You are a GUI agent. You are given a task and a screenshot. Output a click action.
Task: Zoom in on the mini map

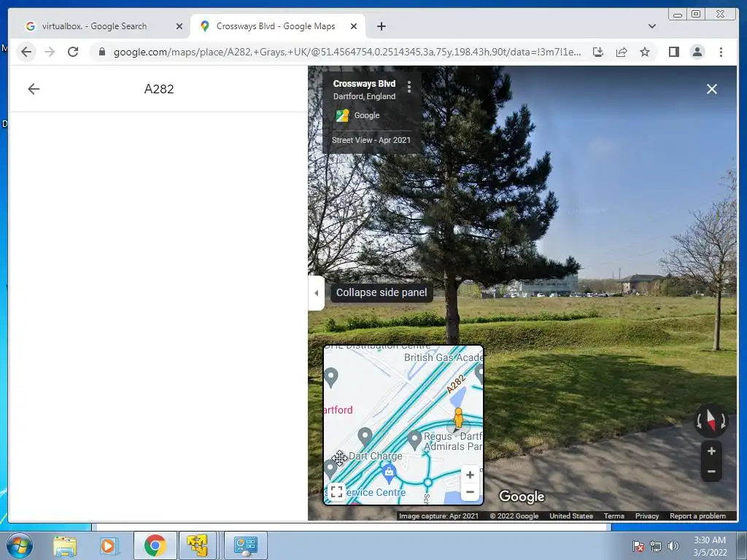click(470, 475)
